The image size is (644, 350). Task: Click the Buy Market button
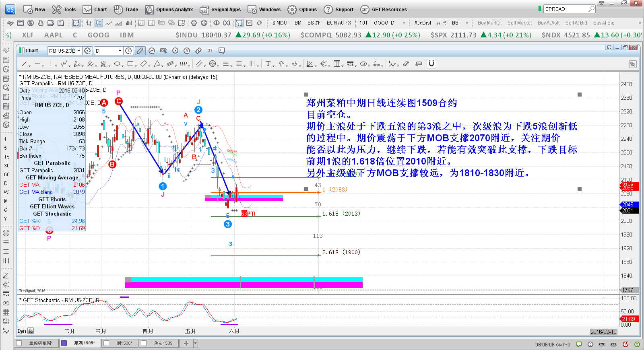(489, 23)
